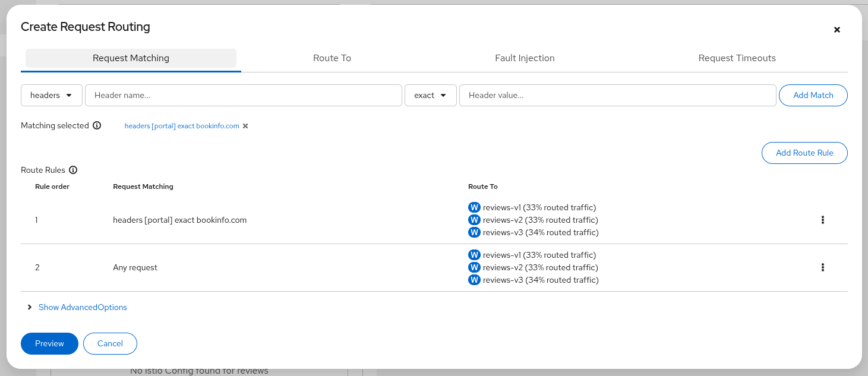Click the Add Match button
Viewport: 868px width, 376px height.
tap(813, 95)
